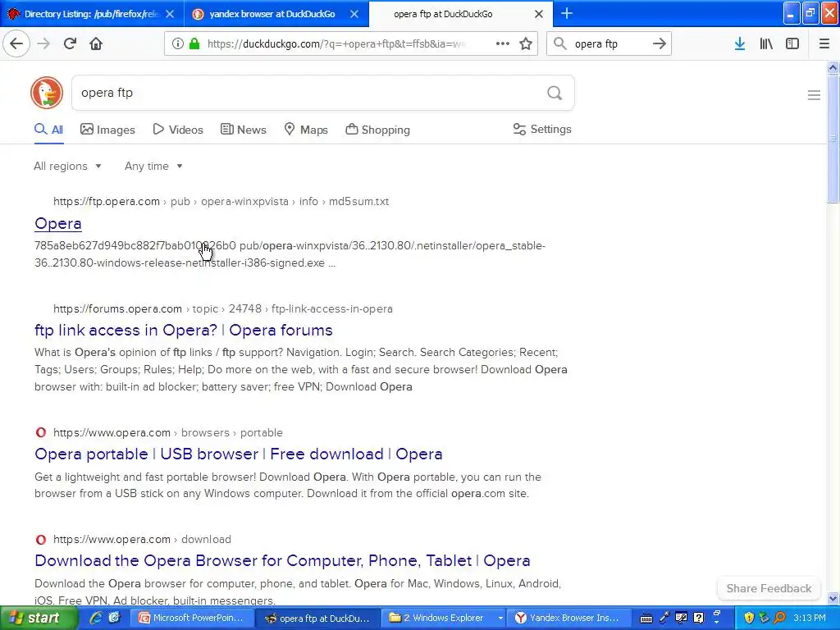Screen dimensions: 840x630
Task: Click the DuckDuckGo duck logo
Action: [x=47, y=93]
